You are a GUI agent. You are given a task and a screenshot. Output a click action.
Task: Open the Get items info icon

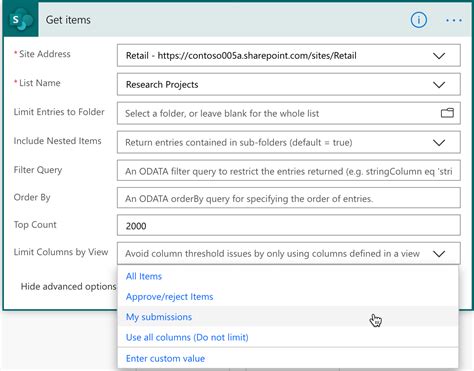click(418, 20)
